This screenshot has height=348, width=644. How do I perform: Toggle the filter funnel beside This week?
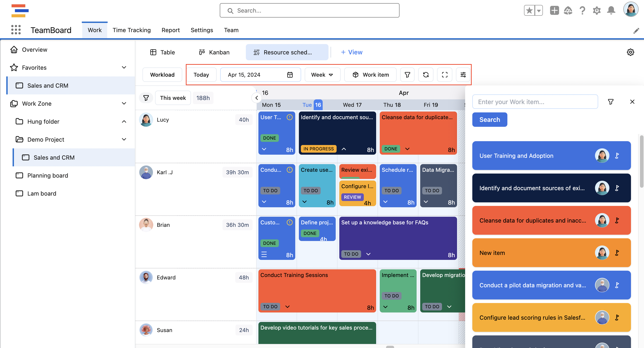(x=146, y=98)
